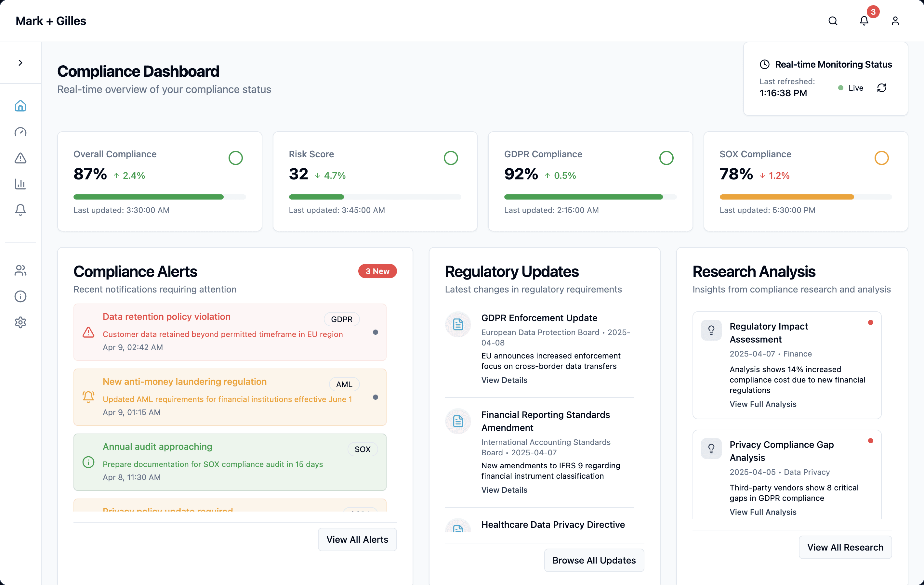Open the settings gear in sidebar

20,322
